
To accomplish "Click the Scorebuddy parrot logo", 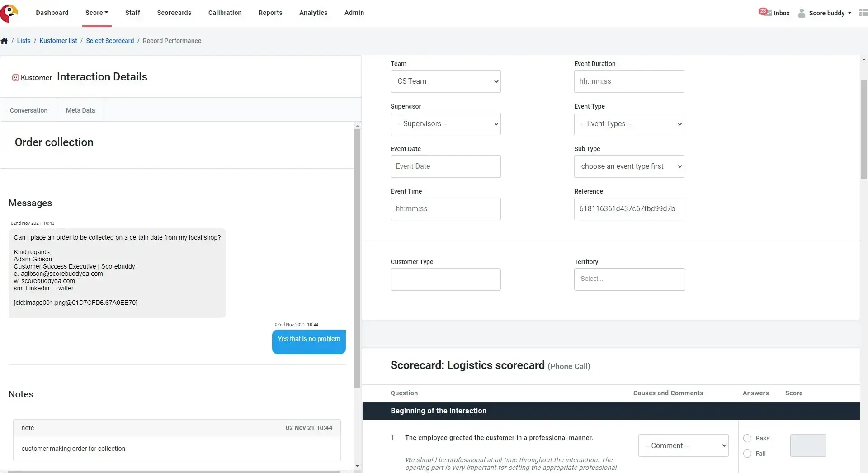I will [9, 13].
